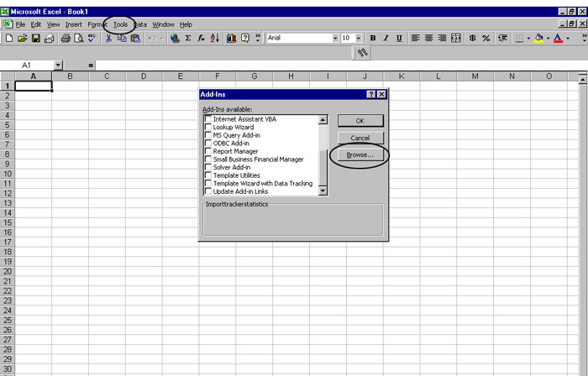Apply Italic formatting
The image size is (588, 376).
(x=386, y=38)
